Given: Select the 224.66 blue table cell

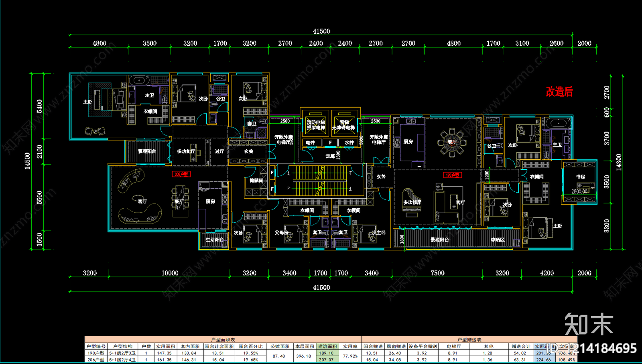Looking at the screenshot, I should (544, 360).
